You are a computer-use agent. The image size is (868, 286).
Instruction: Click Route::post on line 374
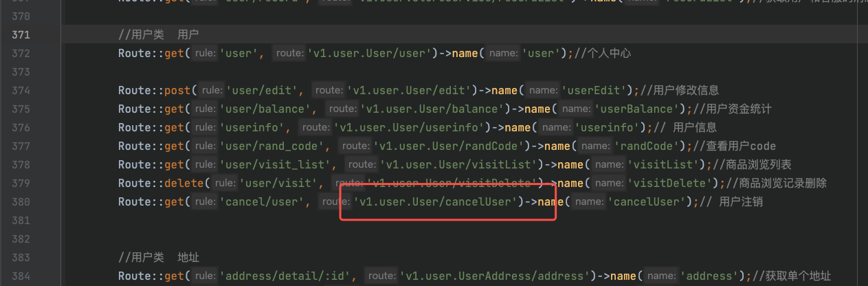click(155, 90)
